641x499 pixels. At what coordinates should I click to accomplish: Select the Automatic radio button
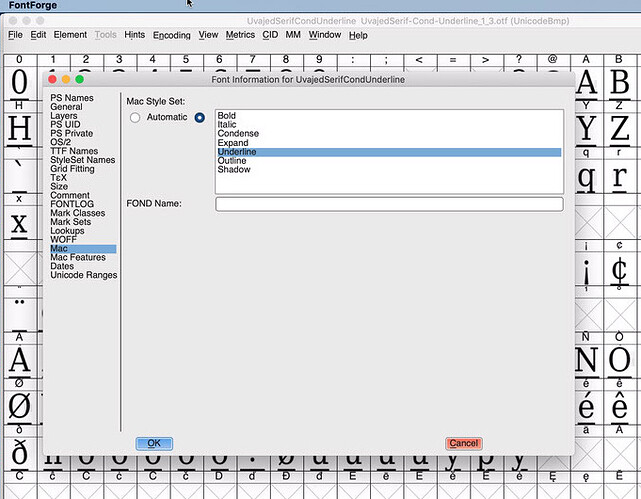pyautogui.click(x=136, y=118)
